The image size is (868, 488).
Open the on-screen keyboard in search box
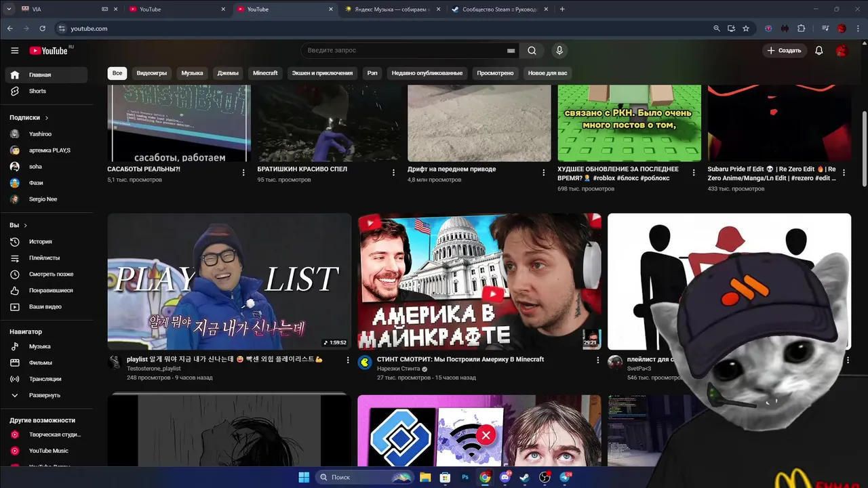511,51
